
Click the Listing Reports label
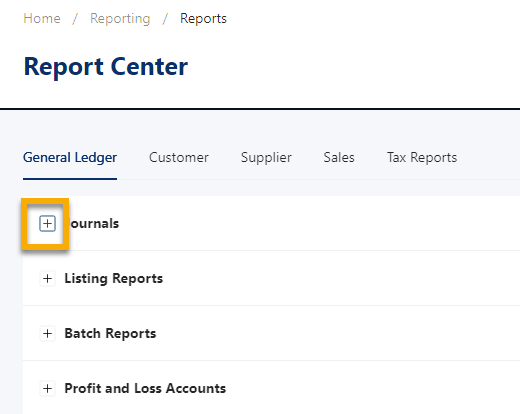pyautogui.click(x=114, y=278)
